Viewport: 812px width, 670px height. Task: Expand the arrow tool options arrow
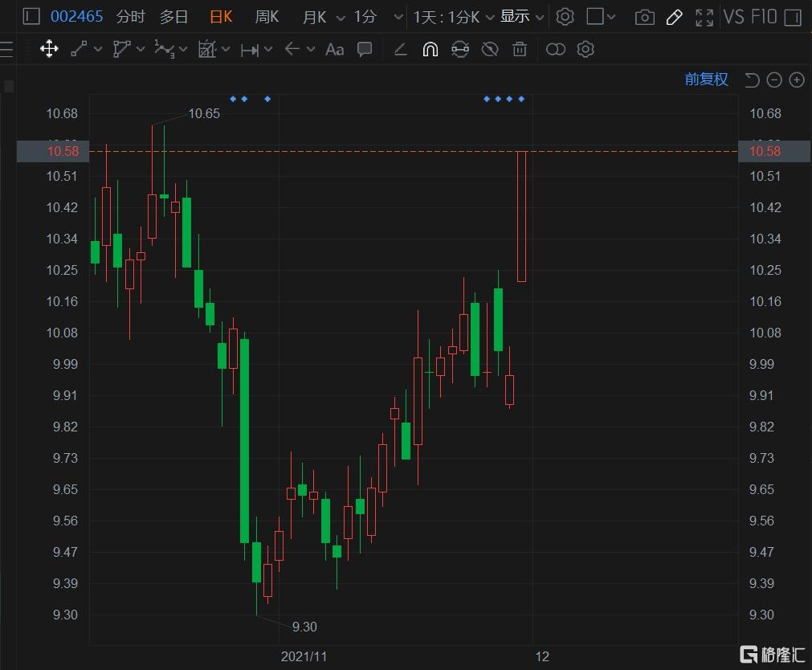point(311,49)
